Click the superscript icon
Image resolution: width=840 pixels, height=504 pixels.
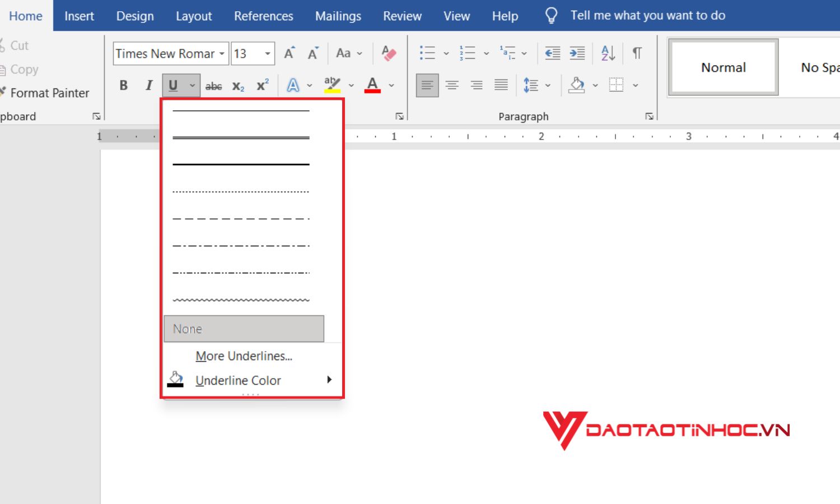[x=261, y=85]
